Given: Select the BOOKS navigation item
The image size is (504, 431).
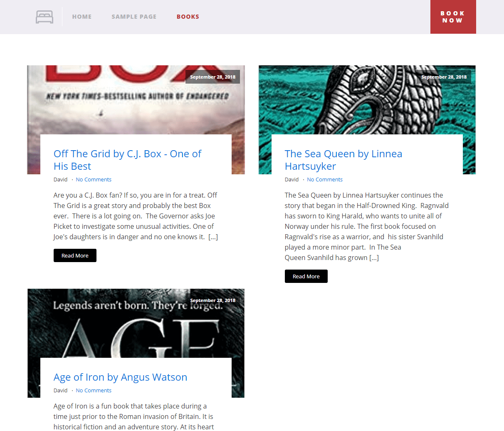Looking at the screenshot, I should 188,17.
